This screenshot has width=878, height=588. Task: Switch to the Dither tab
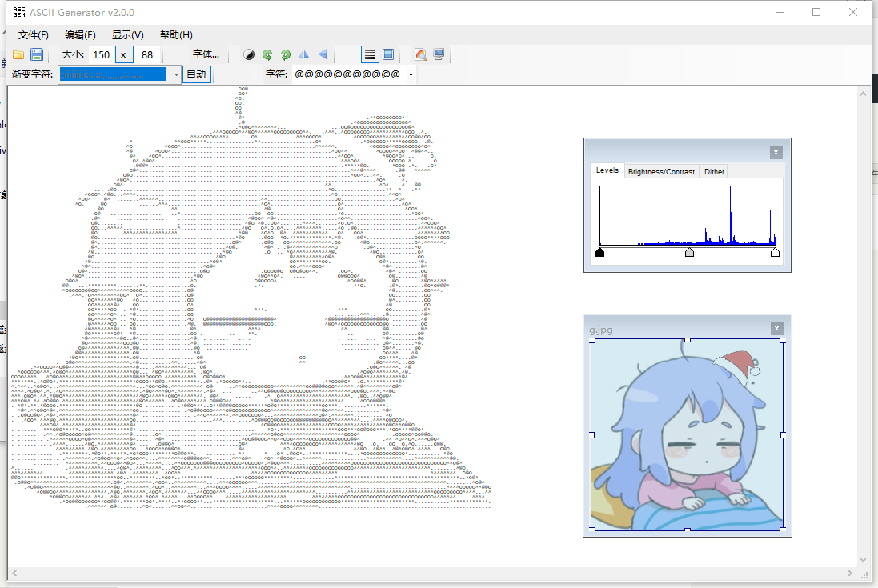tap(714, 172)
